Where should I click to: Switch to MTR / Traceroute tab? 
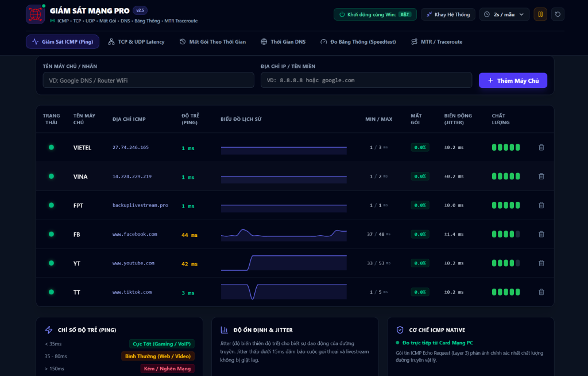(437, 42)
